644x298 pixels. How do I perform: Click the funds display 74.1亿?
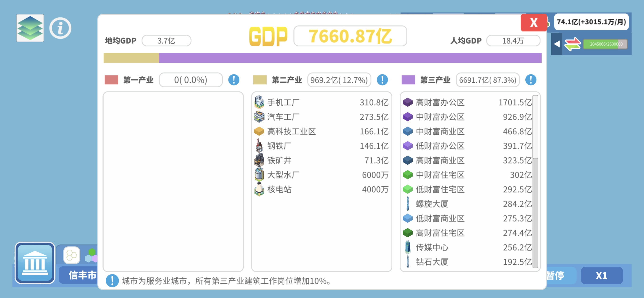point(591,22)
